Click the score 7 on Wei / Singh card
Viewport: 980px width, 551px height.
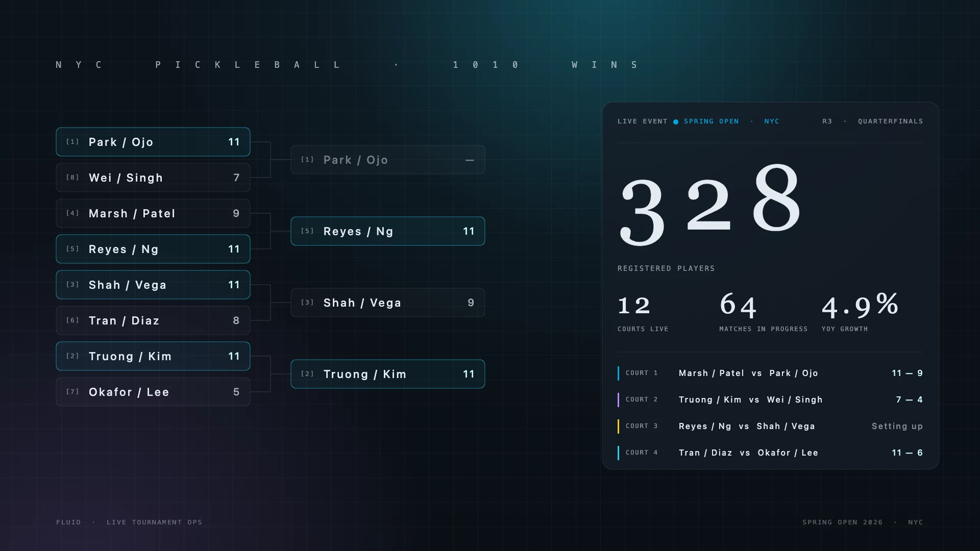click(x=236, y=178)
